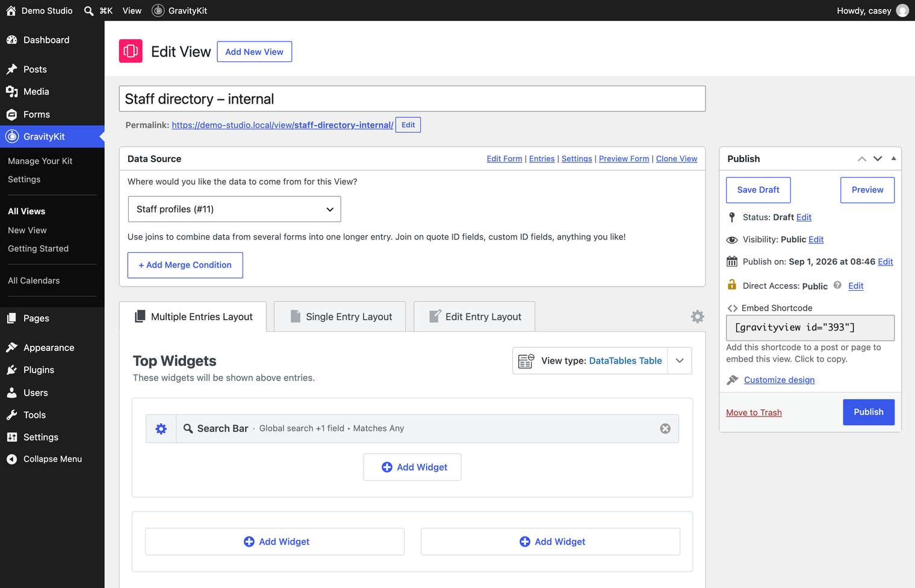
Task: Add Widget in right column zone
Action: [550, 542]
